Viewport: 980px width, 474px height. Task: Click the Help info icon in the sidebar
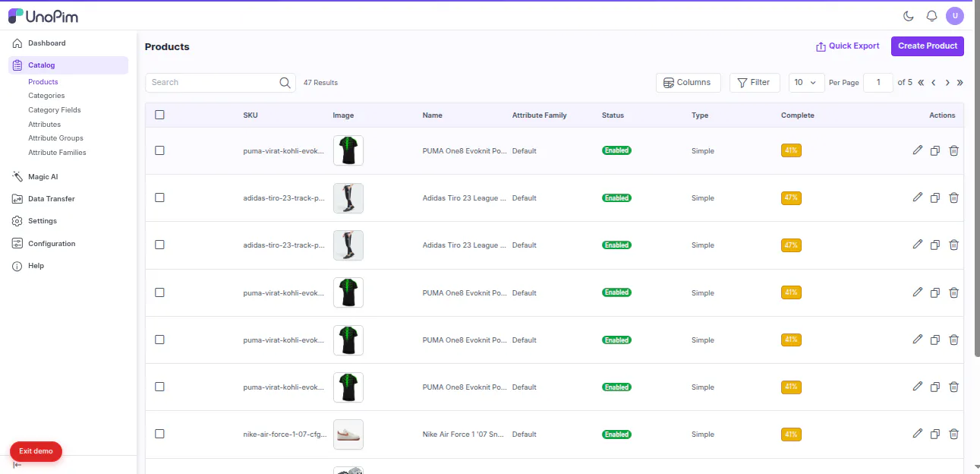click(17, 266)
